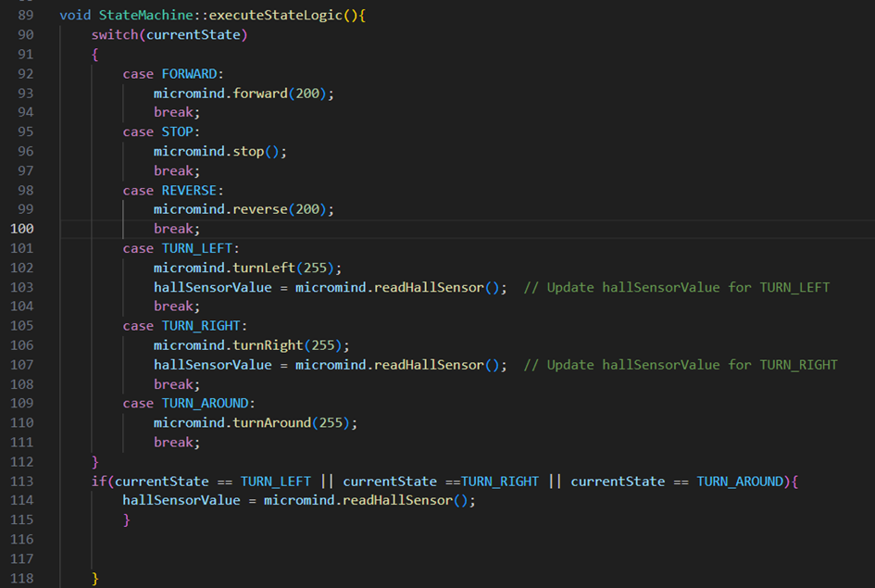Click 'hallSensorValue' on line 103

point(213,287)
